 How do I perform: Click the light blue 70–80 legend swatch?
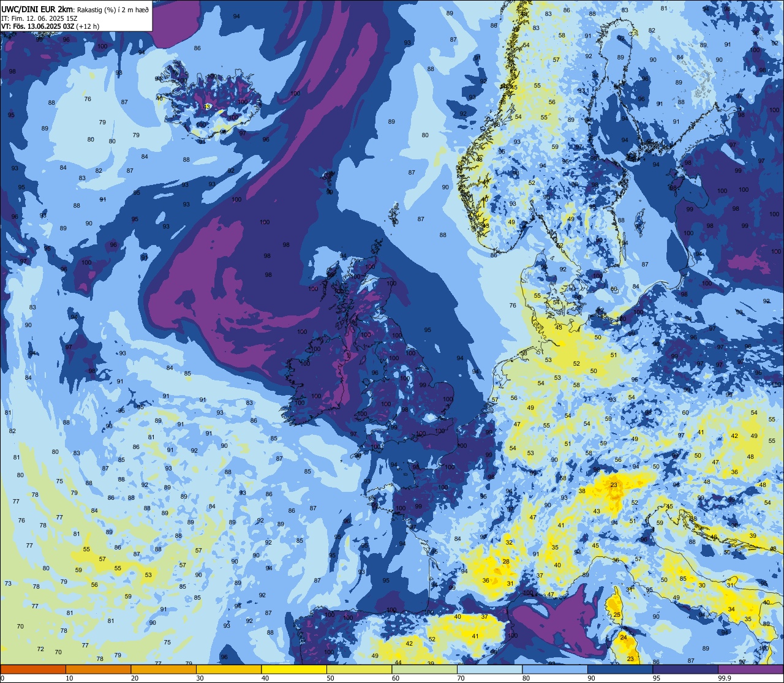[489, 670]
